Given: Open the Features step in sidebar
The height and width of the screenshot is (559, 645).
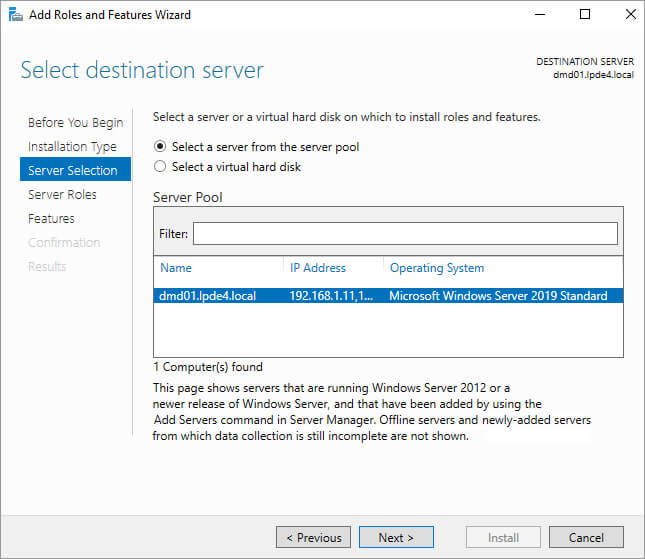Looking at the screenshot, I should pyautogui.click(x=51, y=218).
